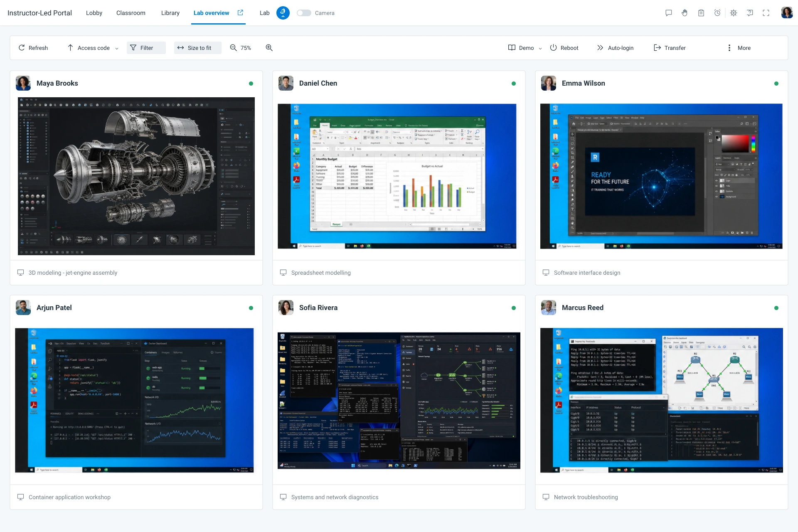Open Daniel Chen's spreadsheet screen thumbnail
This screenshot has height=532, width=798.
(397, 176)
